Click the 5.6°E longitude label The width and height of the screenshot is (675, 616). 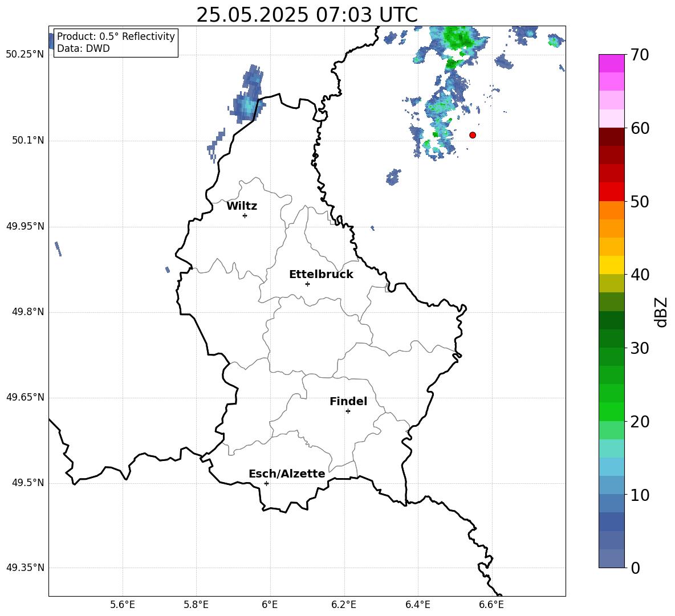[123, 605]
